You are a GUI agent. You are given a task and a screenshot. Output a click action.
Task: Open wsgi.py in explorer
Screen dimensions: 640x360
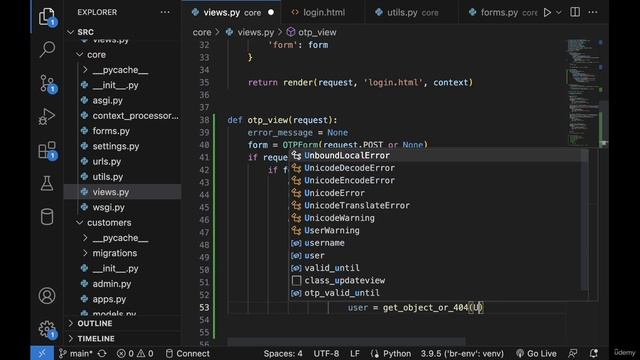(x=108, y=207)
